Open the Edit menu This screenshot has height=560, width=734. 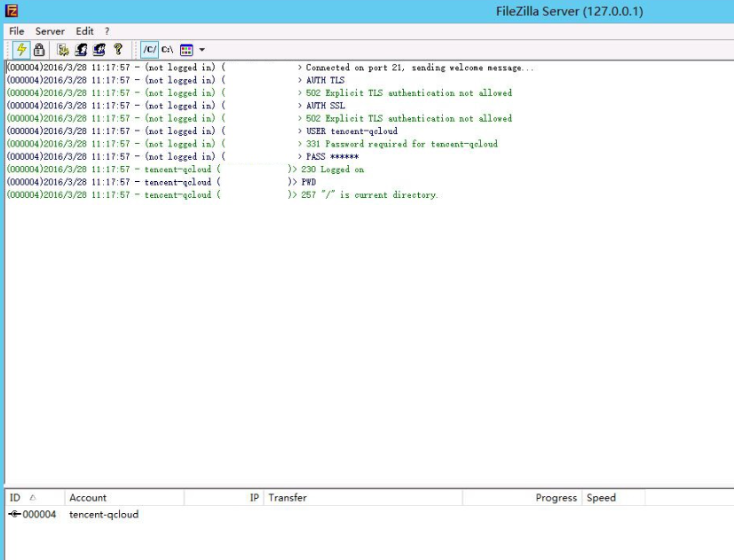[x=84, y=31]
